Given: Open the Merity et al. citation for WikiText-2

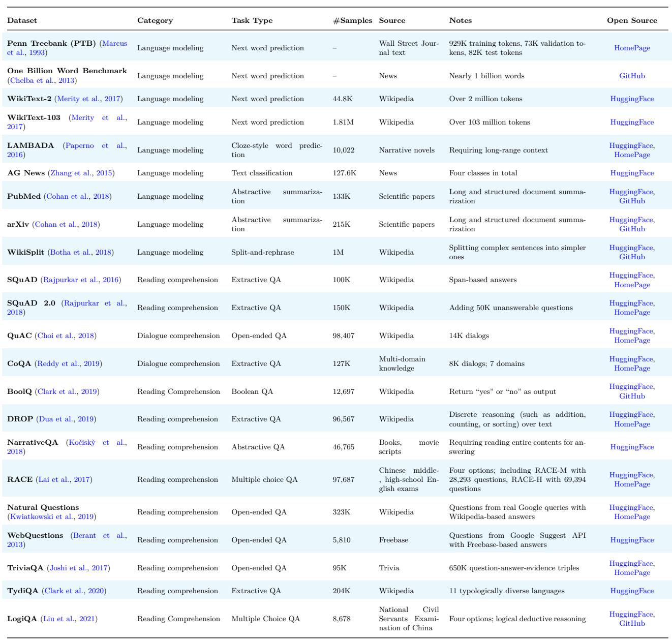Looking at the screenshot, I should [x=88, y=99].
